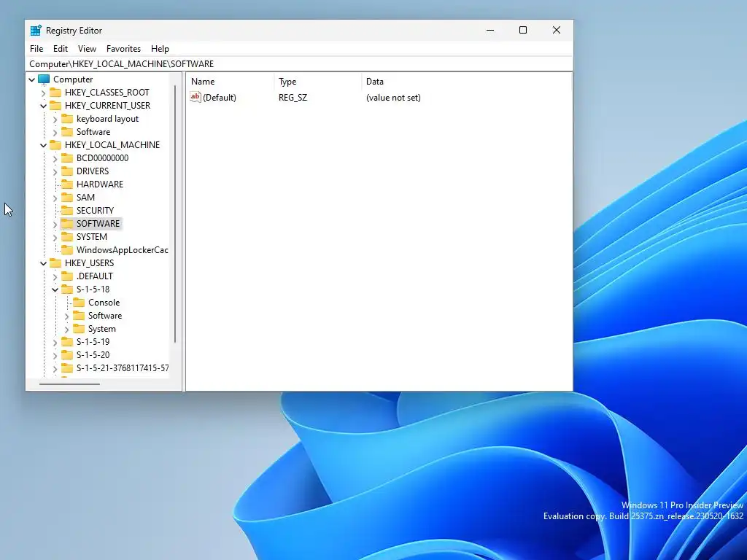Click the SYSTEM folder icon
The width and height of the screenshot is (747, 560).
point(67,237)
